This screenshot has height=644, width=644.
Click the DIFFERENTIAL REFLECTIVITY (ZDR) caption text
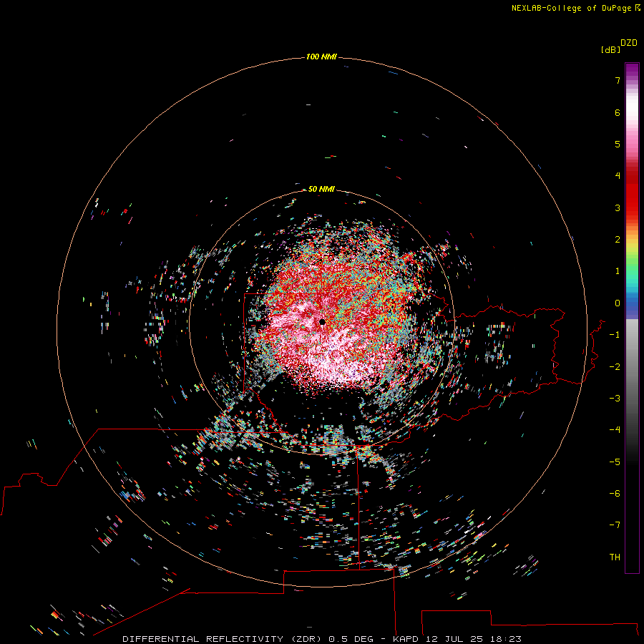click(x=223, y=639)
